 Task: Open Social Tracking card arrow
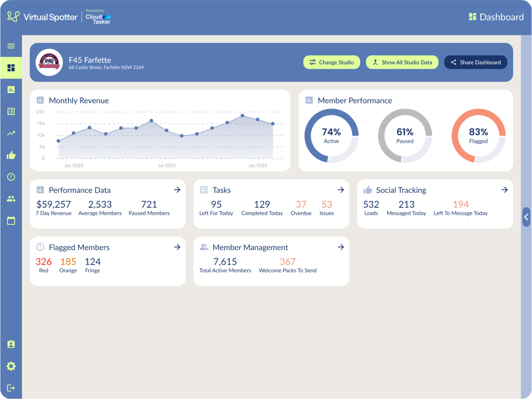[x=504, y=190]
